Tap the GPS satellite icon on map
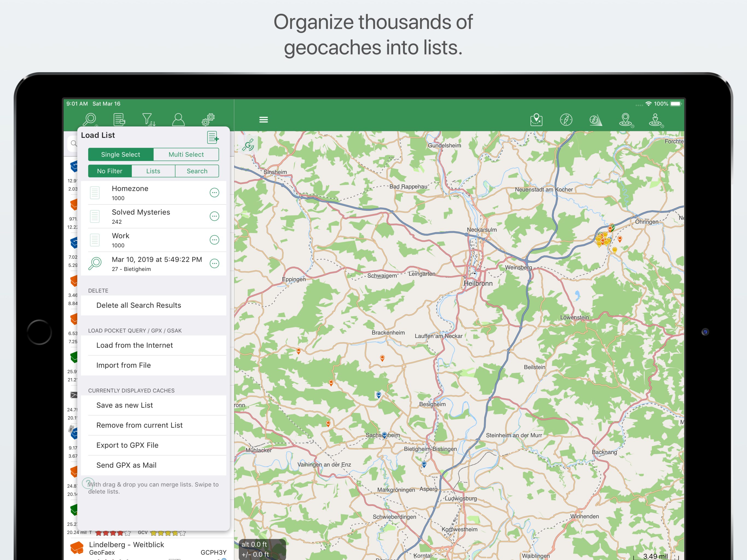The height and width of the screenshot is (560, 747). tap(248, 145)
